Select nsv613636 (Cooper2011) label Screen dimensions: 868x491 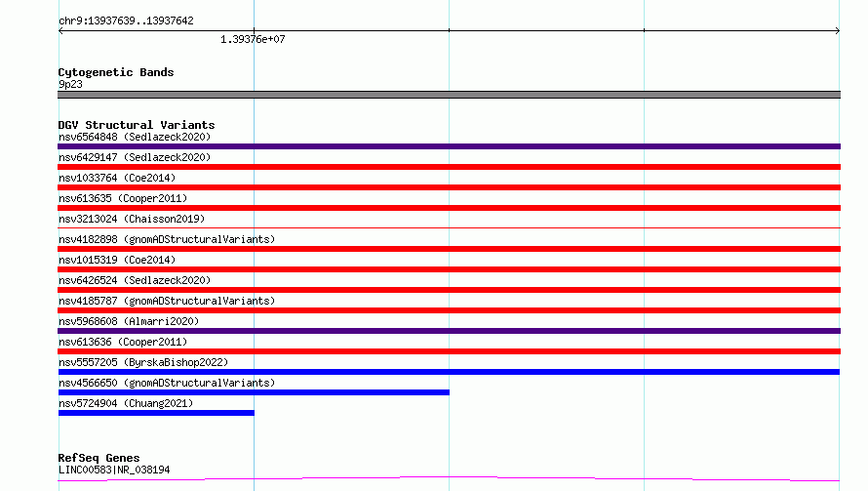[123, 342]
